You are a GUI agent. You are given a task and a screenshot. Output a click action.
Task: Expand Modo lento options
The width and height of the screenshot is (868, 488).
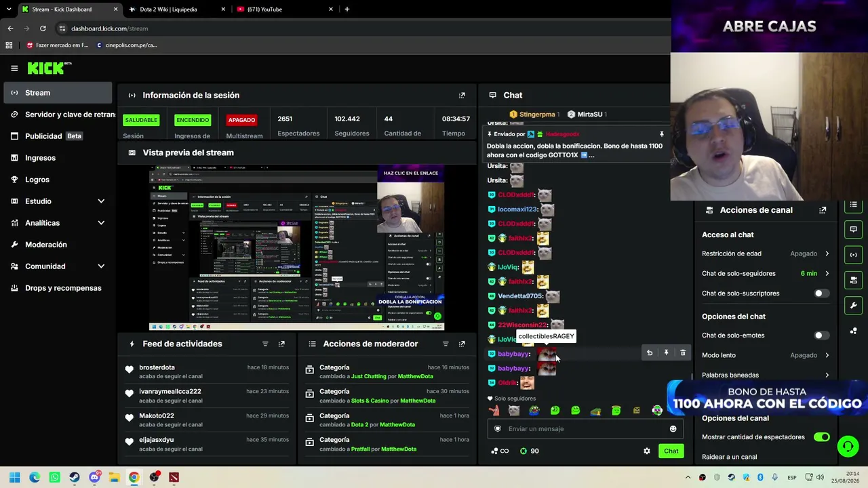point(827,355)
